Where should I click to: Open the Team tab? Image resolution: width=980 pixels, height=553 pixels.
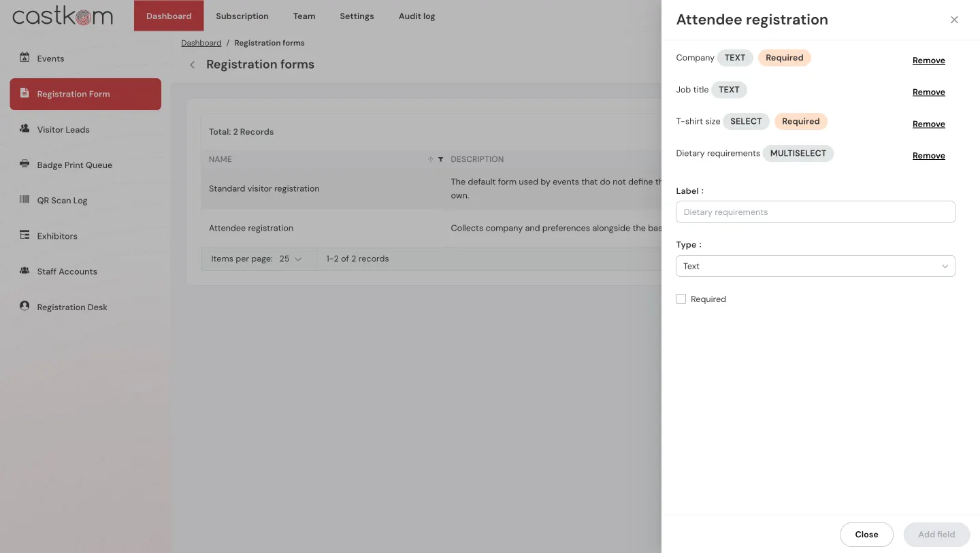tap(304, 16)
